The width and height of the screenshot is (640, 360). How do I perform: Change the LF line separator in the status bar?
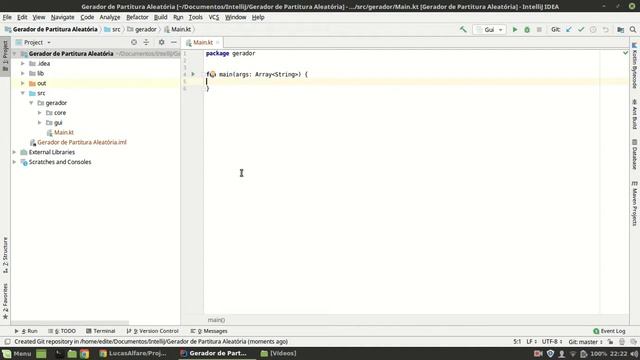point(531,342)
